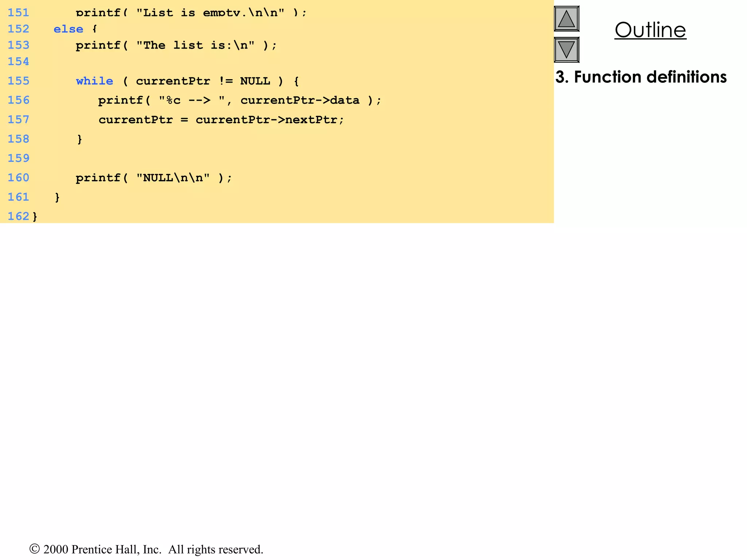The image size is (747, 560).
Task: Select the '3. Function definitions' heading
Action: point(641,77)
